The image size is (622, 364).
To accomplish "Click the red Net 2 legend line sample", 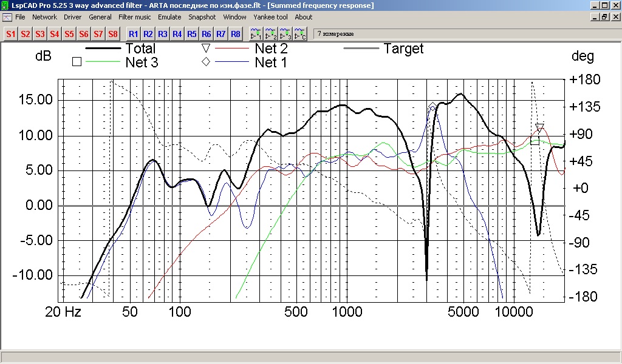I will click(x=231, y=49).
